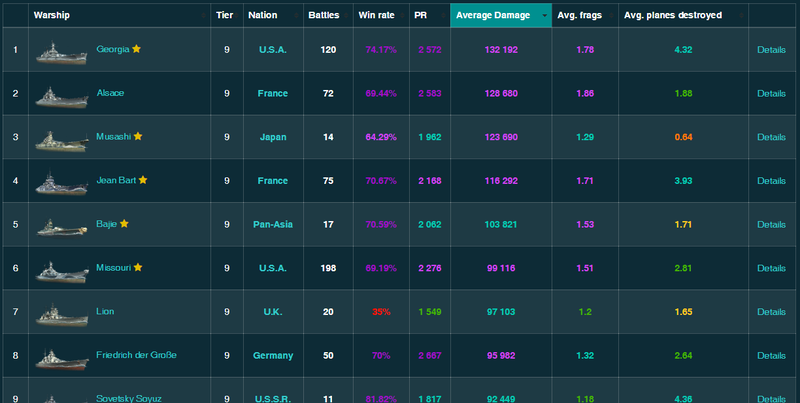Screen dimensions: 800x403
Task: Sort by the Win rate header
Action: 376,15
